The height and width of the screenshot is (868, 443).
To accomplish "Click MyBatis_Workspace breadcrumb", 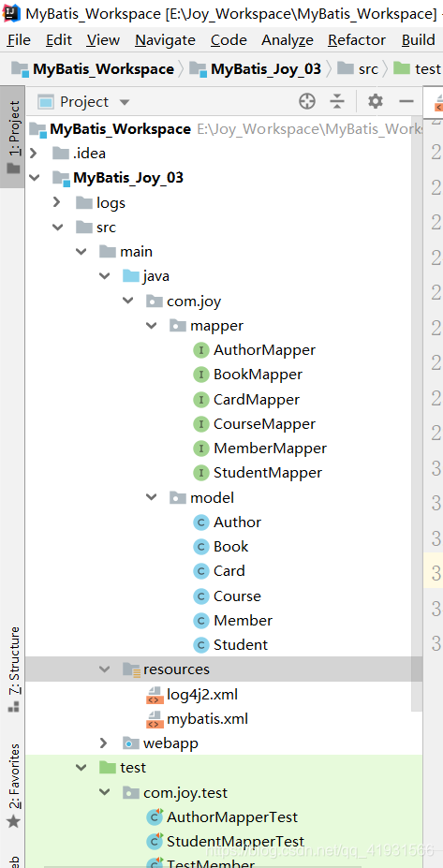I will coord(93,69).
